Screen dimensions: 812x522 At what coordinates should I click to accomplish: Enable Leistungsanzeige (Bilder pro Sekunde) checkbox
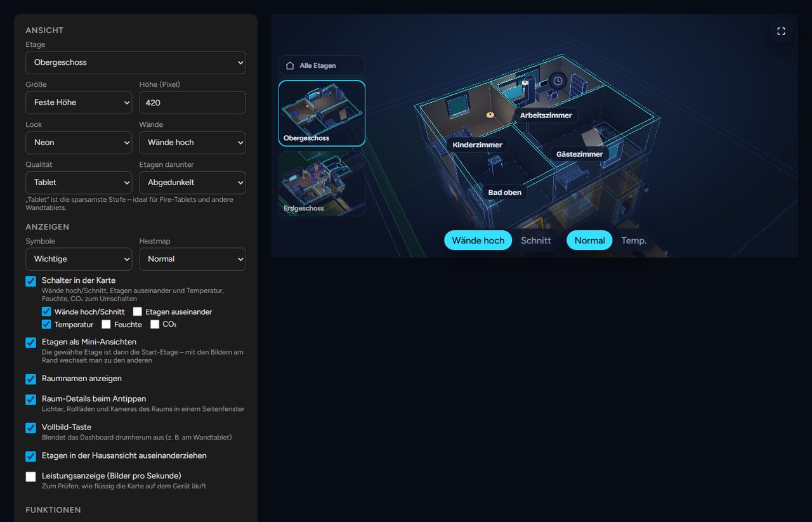pyautogui.click(x=30, y=477)
